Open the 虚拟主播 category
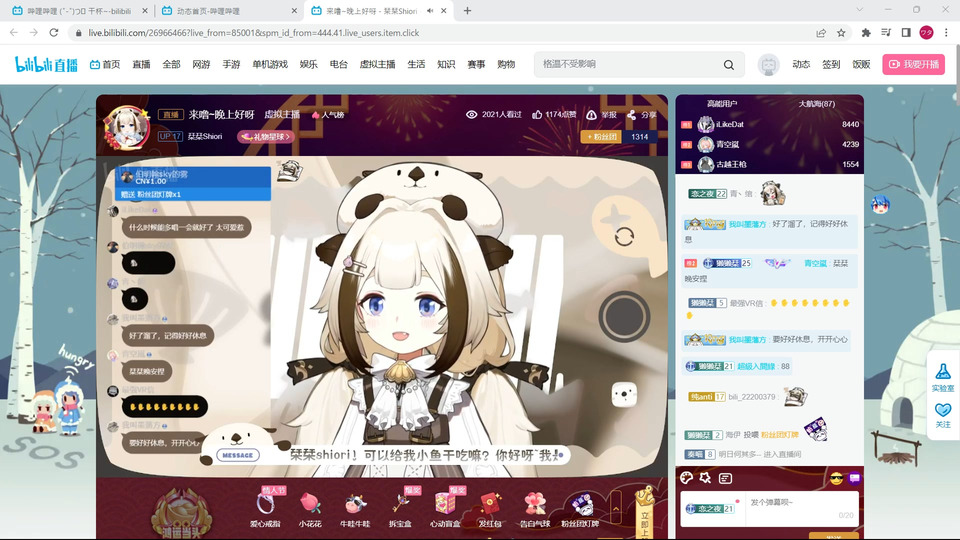The image size is (960, 540). coord(377,64)
